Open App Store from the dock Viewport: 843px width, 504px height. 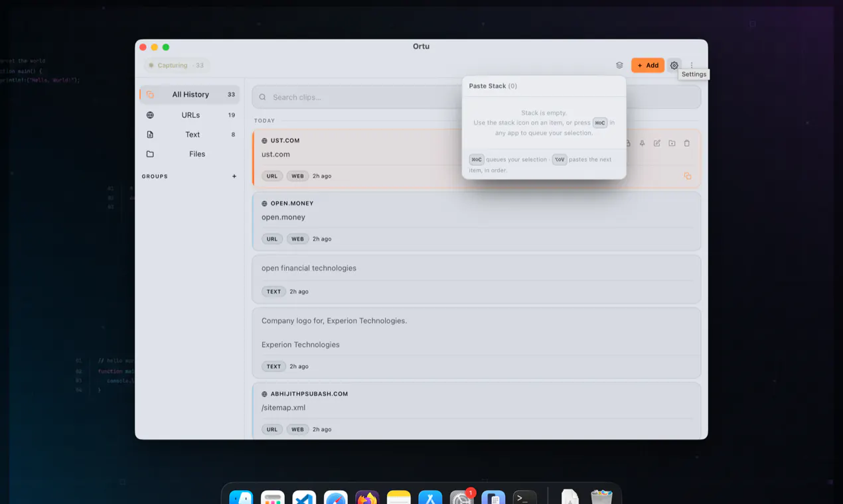[x=430, y=497]
